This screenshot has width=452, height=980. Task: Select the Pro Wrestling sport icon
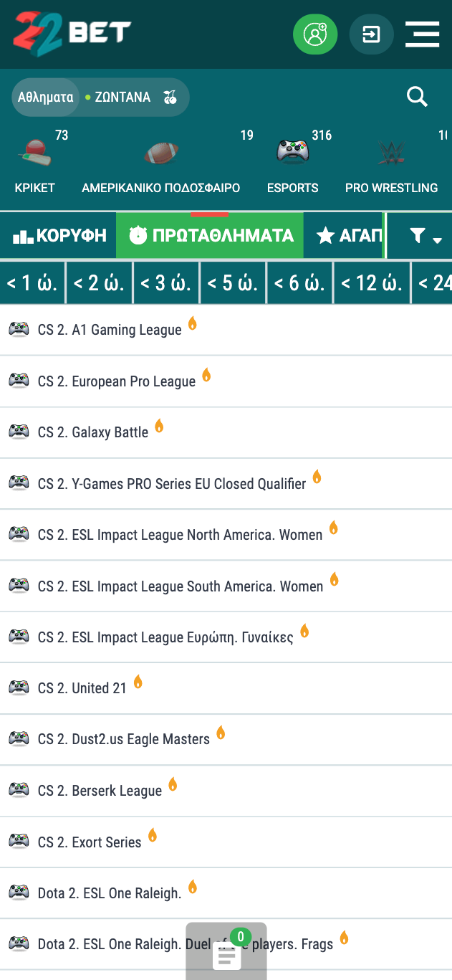click(391, 152)
